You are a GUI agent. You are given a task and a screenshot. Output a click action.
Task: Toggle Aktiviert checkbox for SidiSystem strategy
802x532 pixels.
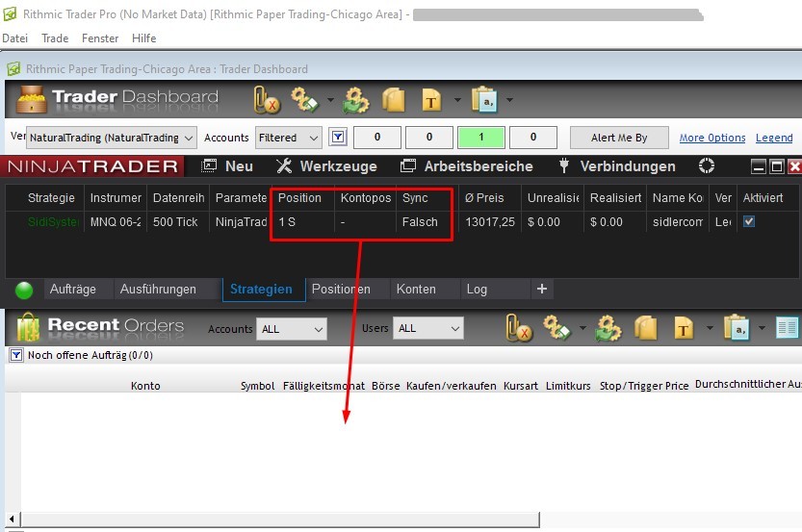(749, 221)
